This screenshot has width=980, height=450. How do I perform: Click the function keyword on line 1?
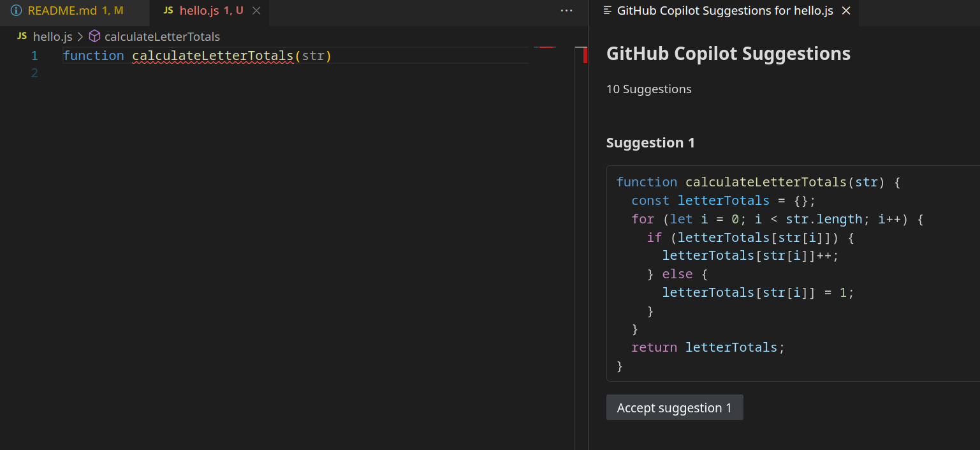click(x=94, y=56)
